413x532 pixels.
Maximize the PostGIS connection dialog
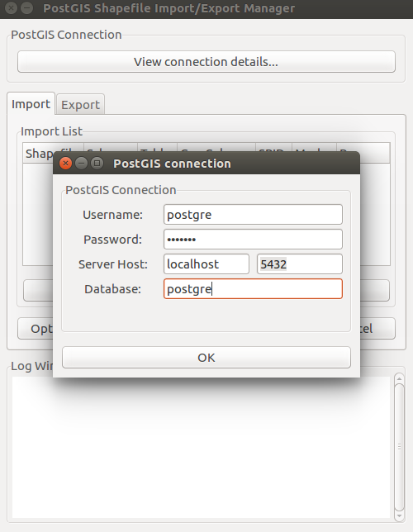tap(97, 164)
